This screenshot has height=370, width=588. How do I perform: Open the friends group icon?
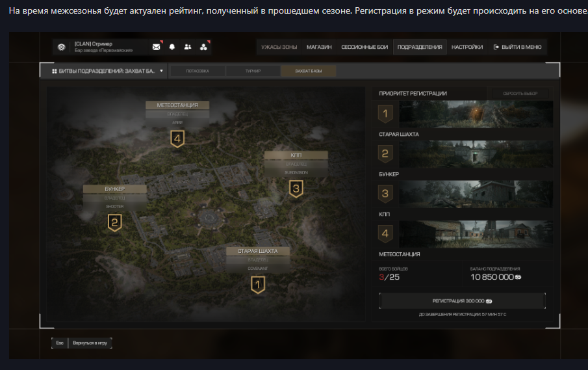(x=188, y=47)
